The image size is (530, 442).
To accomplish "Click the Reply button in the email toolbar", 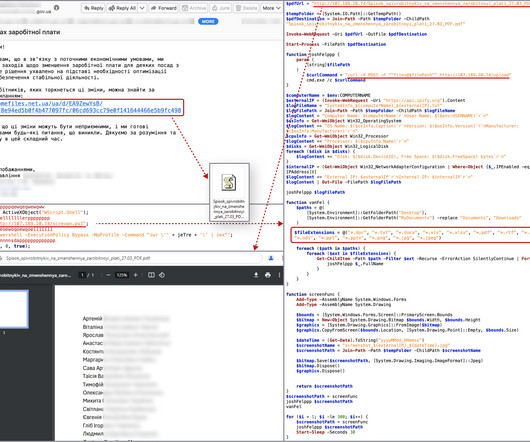I will point(93,8).
